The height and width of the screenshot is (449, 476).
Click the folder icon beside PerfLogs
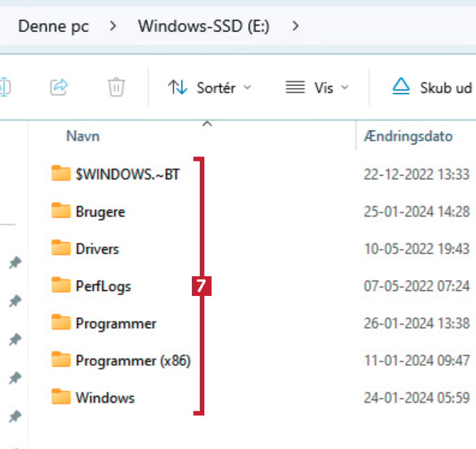tap(60, 286)
